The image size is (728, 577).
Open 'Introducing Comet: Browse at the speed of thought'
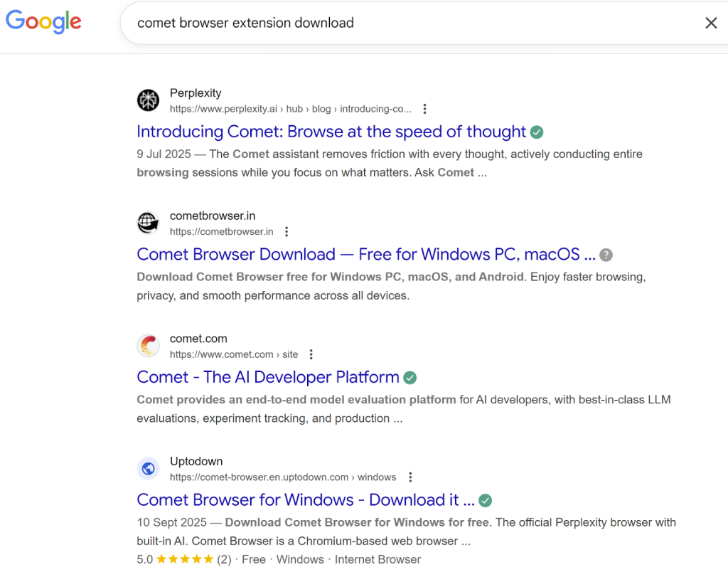(x=331, y=132)
